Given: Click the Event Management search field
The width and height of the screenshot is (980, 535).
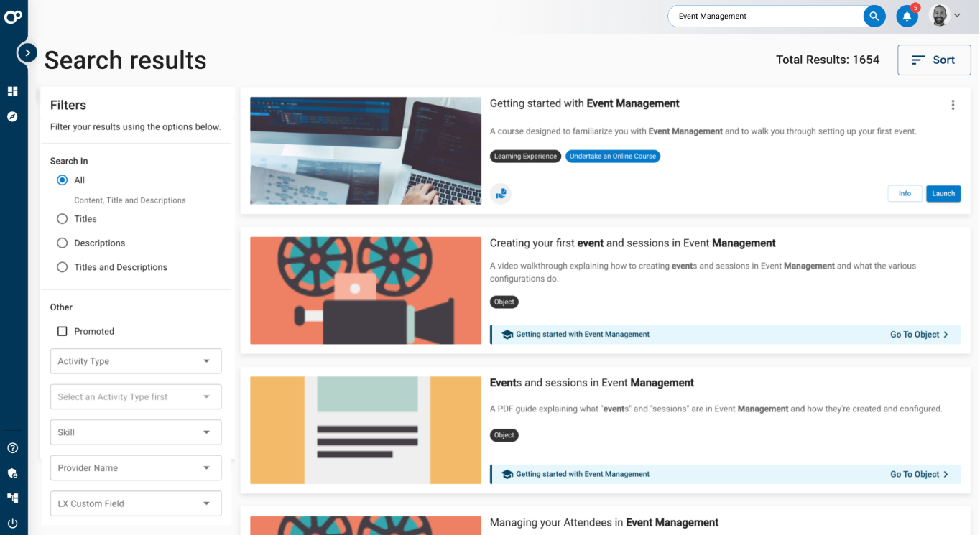Looking at the screenshot, I should (x=765, y=17).
